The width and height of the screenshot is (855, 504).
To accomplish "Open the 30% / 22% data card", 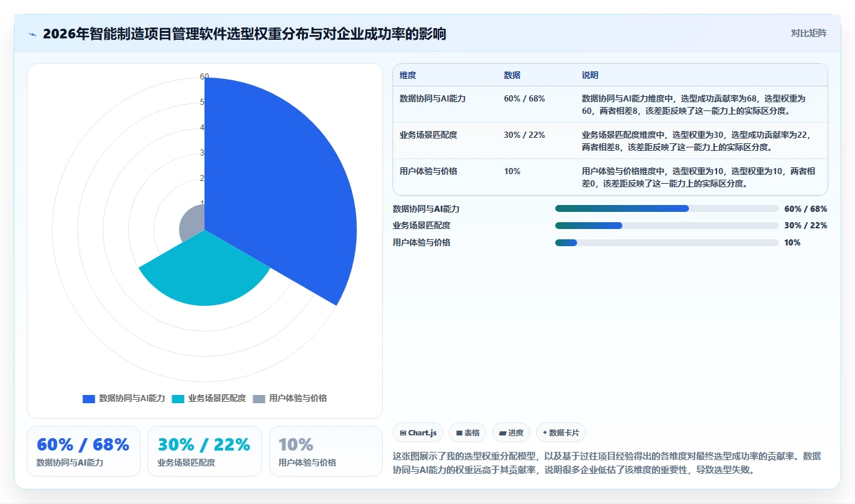I will click(x=204, y=451).
